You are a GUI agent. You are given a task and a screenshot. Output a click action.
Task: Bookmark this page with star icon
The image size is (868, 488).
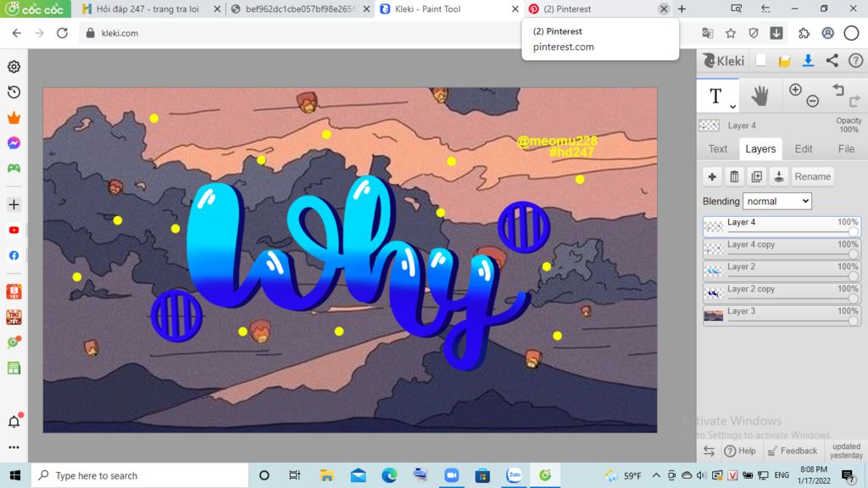tap(731, 33)
